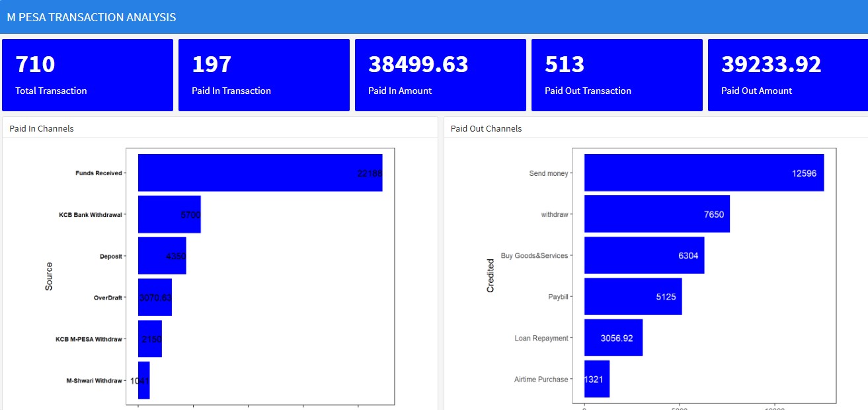Image resolution: width=868 pixels, height=410 pixels.
Task: Click the KCB M-PESA Withdraw bar
Action: pos(150,339)
